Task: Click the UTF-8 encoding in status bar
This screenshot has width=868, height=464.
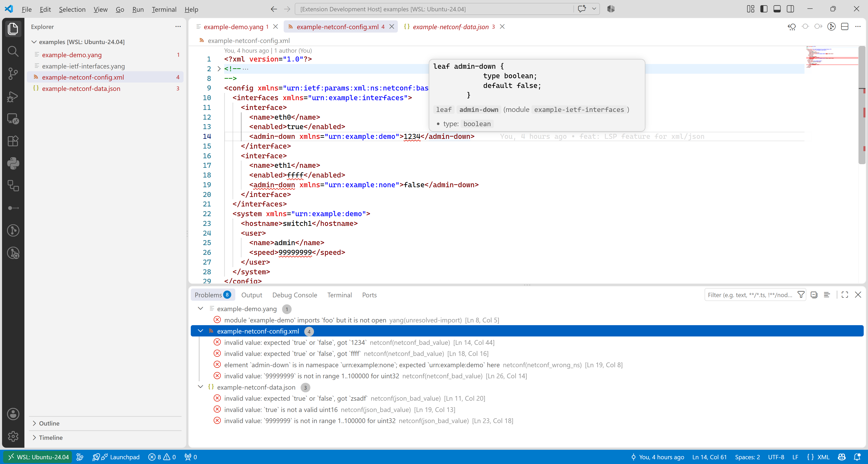Action: point(776,457)
